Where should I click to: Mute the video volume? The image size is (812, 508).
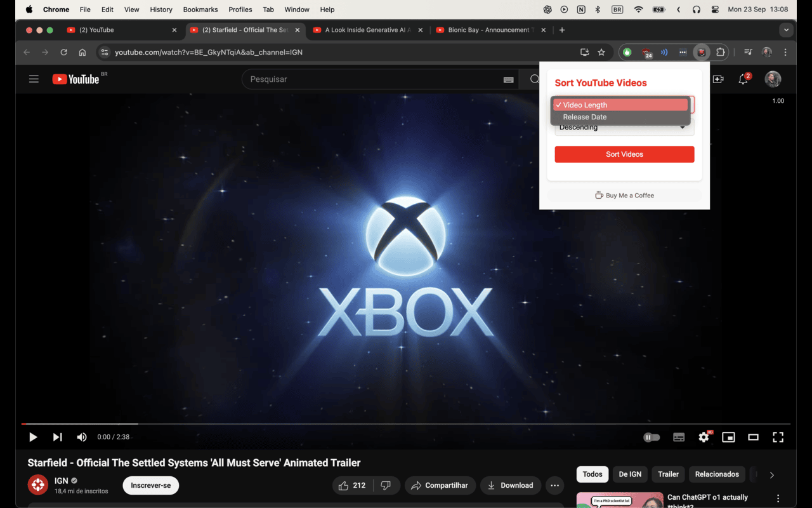pyautogui.click(x=82, y=437)
